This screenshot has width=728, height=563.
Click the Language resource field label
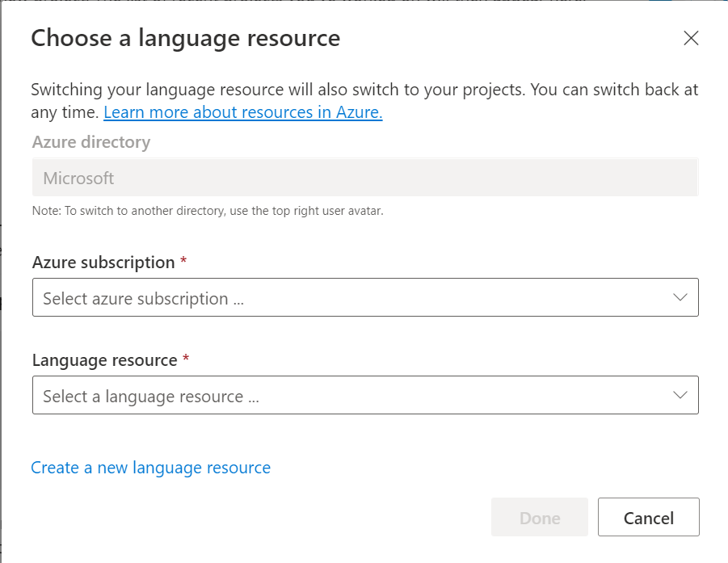105,360
